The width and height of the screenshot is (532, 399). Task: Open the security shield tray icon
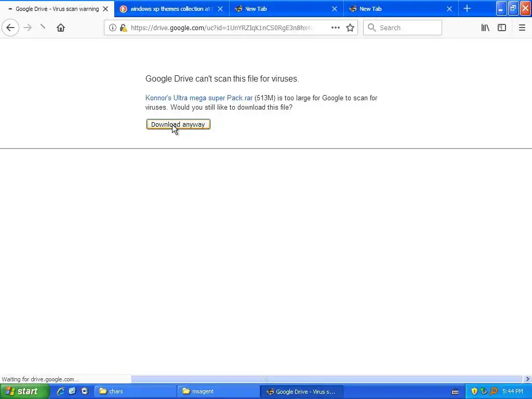tap(474, 391)
